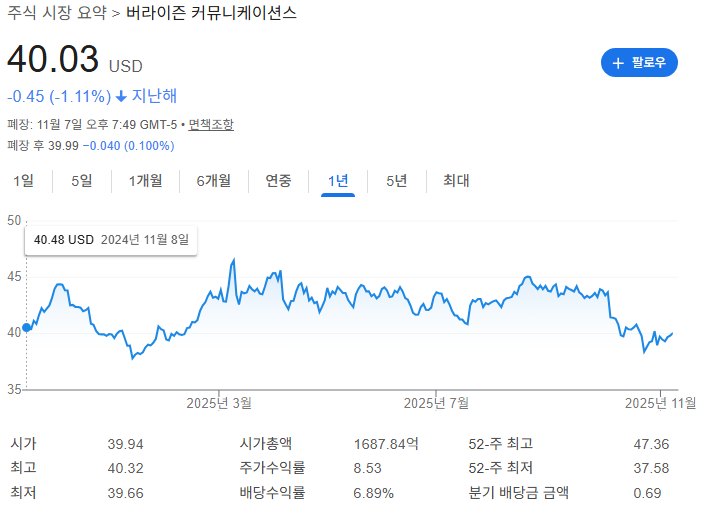Click the 45 y-axis label
This screenshot has width=707, height=509.
(x=14, y=277)
